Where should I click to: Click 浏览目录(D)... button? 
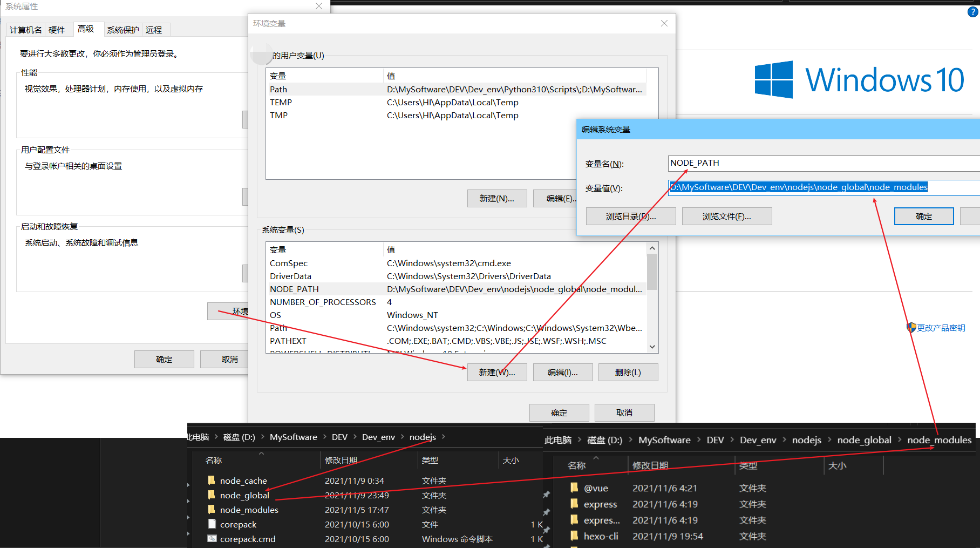631,216
